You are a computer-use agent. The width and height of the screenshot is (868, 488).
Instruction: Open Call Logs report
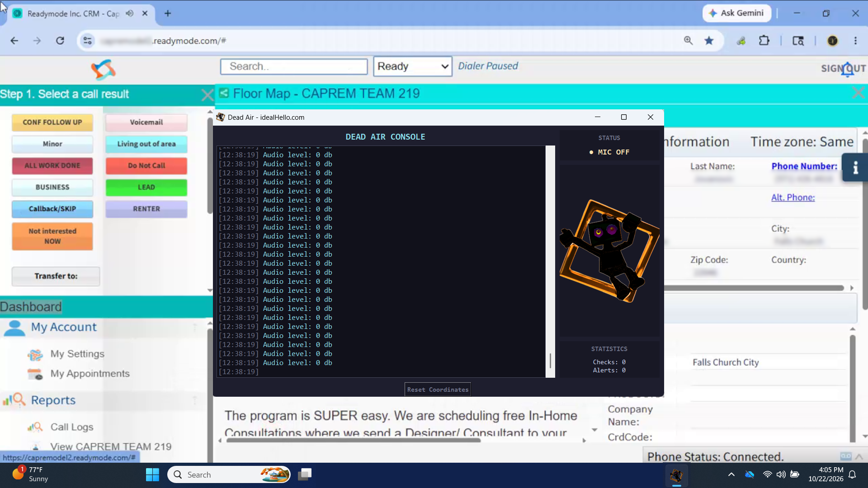coord(72,427)
